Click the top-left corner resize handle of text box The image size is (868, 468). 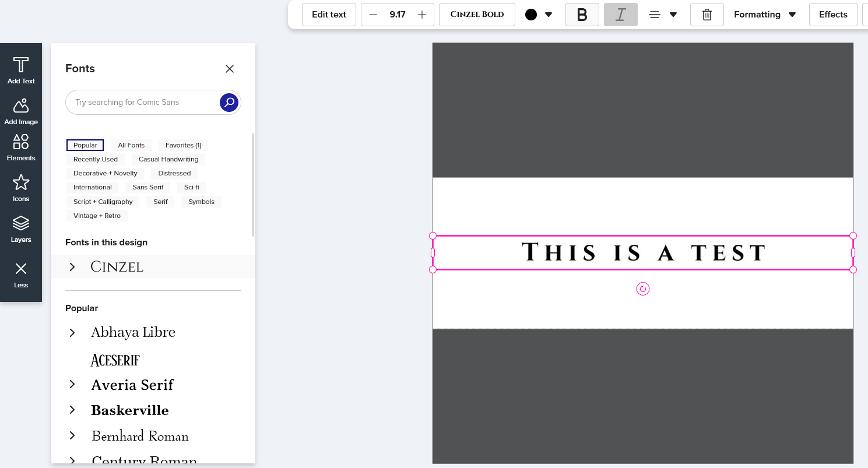coord(433,236)
